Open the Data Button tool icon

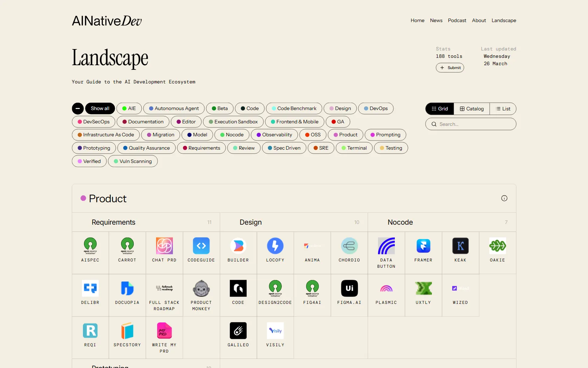tap(386, 246)
